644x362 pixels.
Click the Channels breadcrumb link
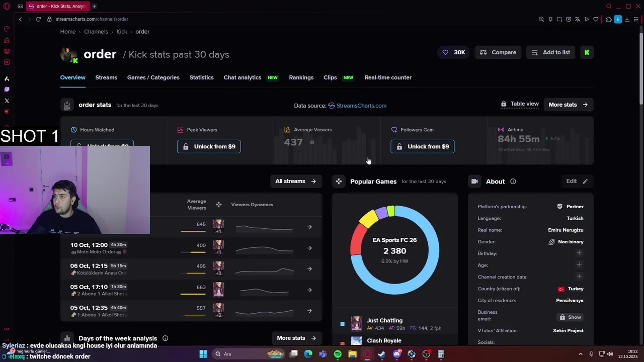(x=96, y=32)
